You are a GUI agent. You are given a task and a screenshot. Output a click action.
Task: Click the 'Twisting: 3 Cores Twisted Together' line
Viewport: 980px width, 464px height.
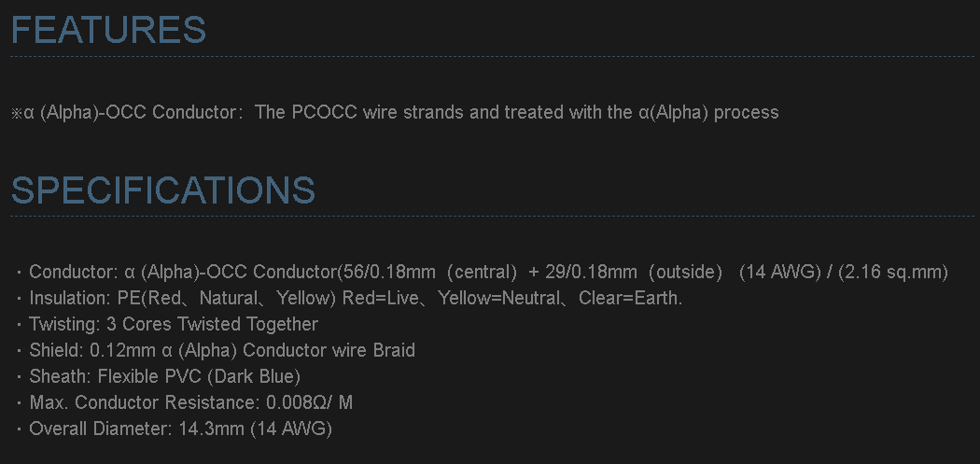pos(174,325)
